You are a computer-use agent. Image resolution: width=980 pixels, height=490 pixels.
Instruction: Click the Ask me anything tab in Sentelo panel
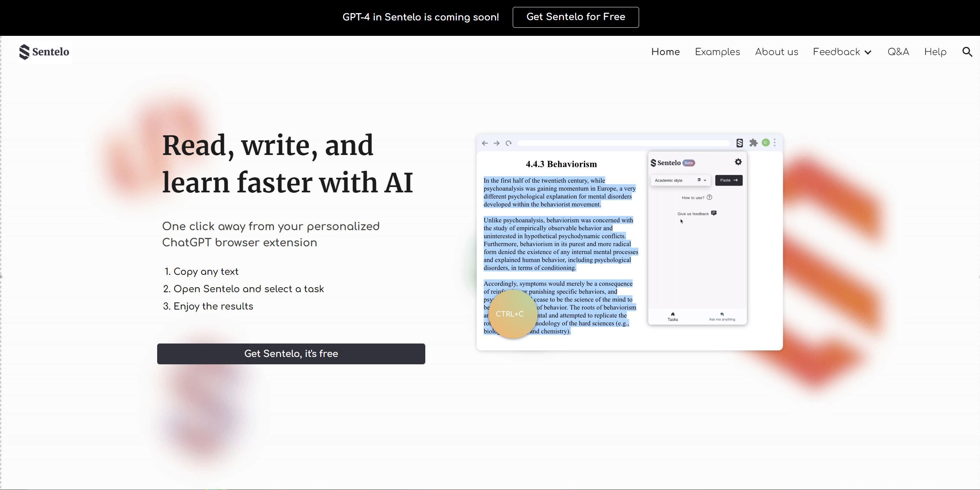tap(721, 317)
